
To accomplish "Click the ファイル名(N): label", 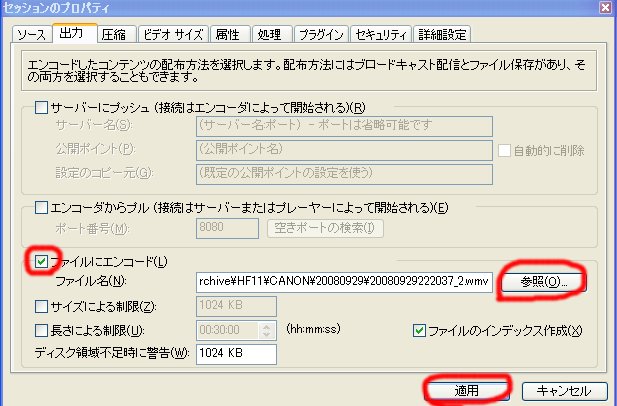I will click(91, 281).
